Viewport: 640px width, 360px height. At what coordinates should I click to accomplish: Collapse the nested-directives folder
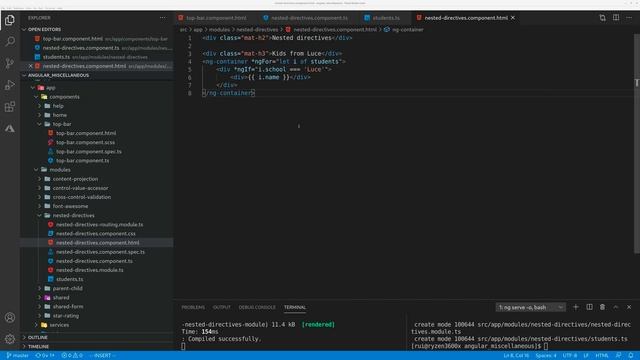click(73, 215)
